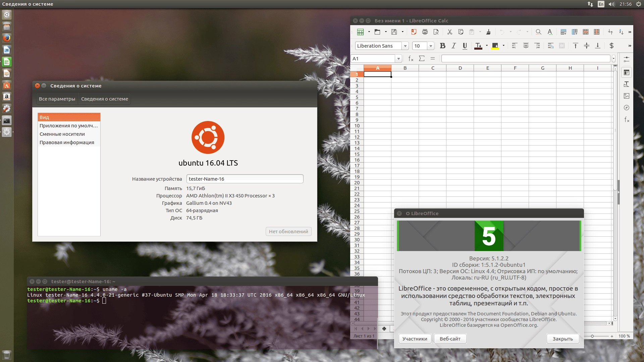Open the Open-file dropdown arrow in Calc
The height and width of the screenshot is (362, 644).
click(386, 32)
